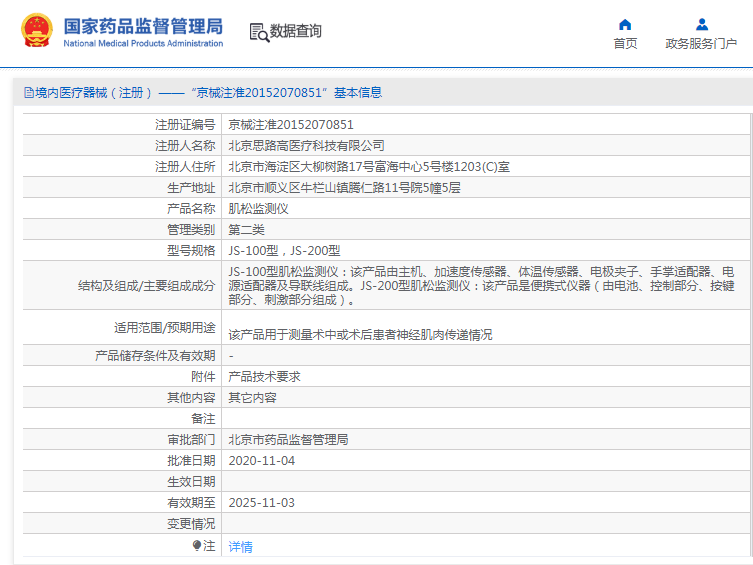This screenshot has width=753, height=565.
Task: Click the 适用范围/预期用途 label
Action: point(165,328)
